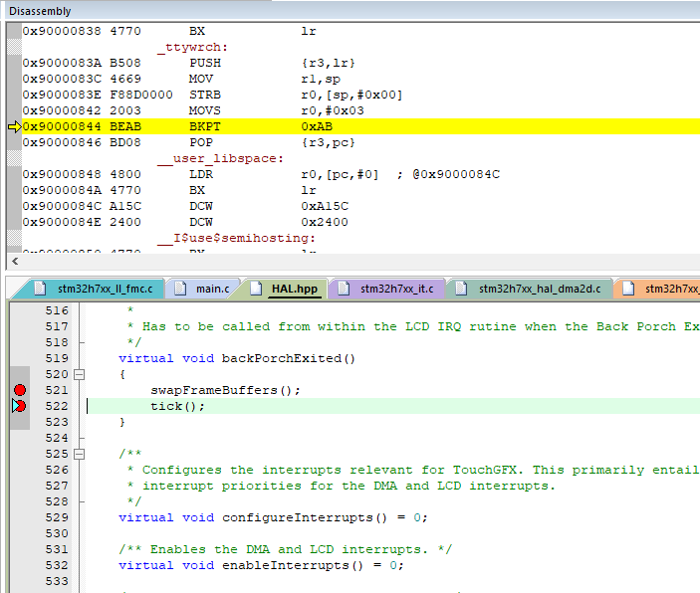Click the red breakpoint on line 521
700x593 pixels.
point(19,390)
